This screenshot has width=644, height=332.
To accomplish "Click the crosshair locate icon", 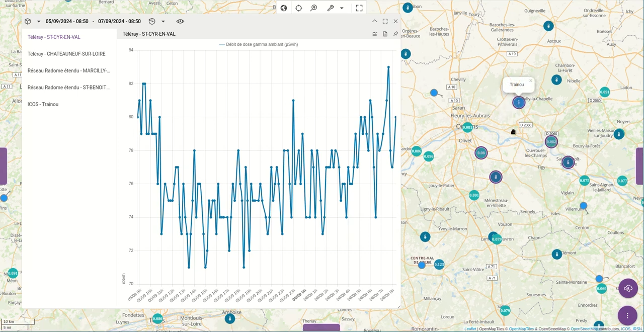I will [299, 8].
